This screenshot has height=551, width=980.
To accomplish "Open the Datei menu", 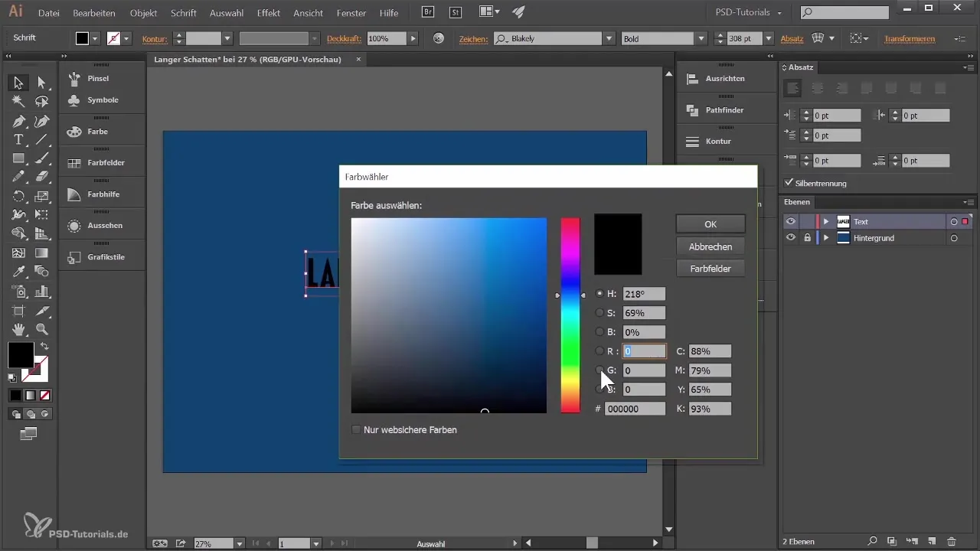I will pos(48,13).
